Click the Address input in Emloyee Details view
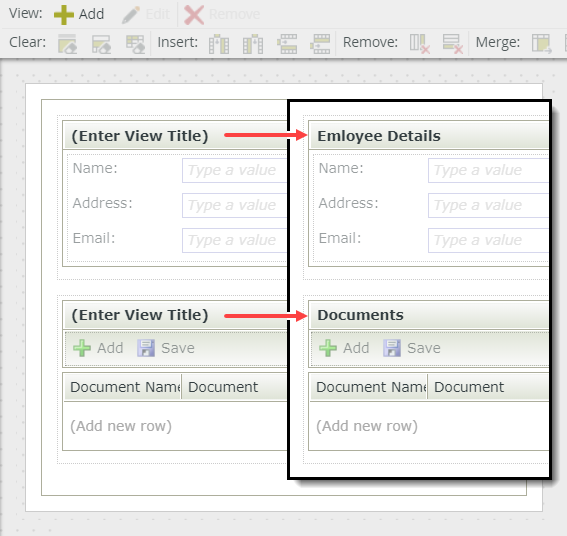567x536 pixels. (488, 205)
